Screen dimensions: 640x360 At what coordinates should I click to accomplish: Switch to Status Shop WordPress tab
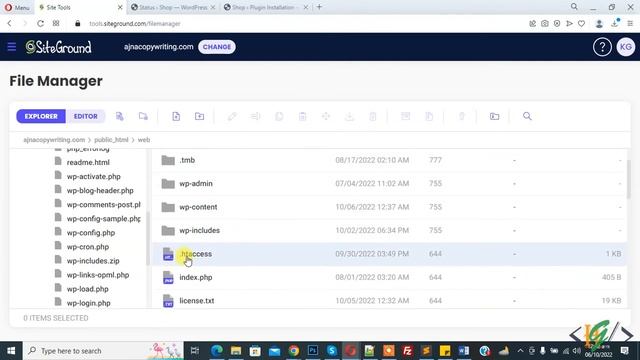173,7
